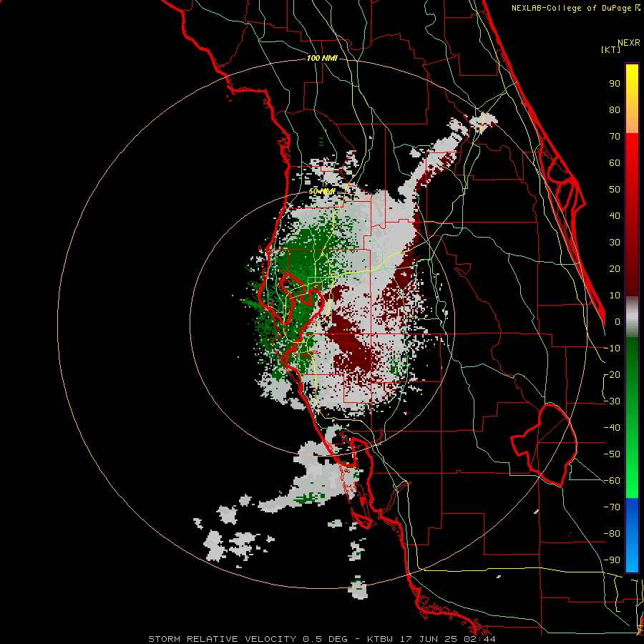Click the -20 value on velocity scale

coord(612,375)
